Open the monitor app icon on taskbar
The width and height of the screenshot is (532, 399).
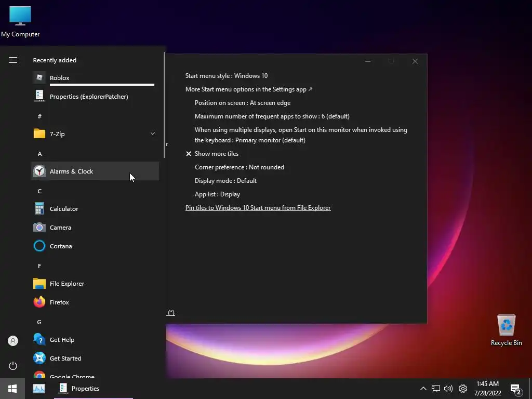tap(38, 389)
